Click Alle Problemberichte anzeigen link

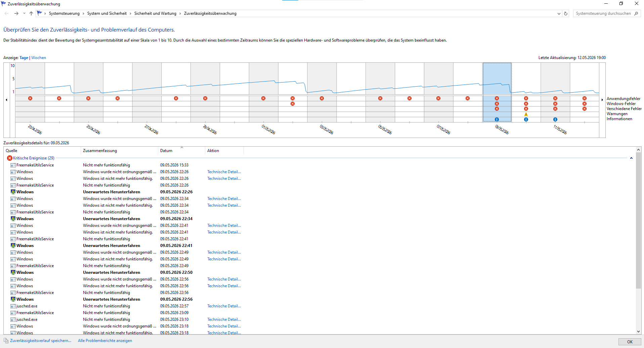105,341
